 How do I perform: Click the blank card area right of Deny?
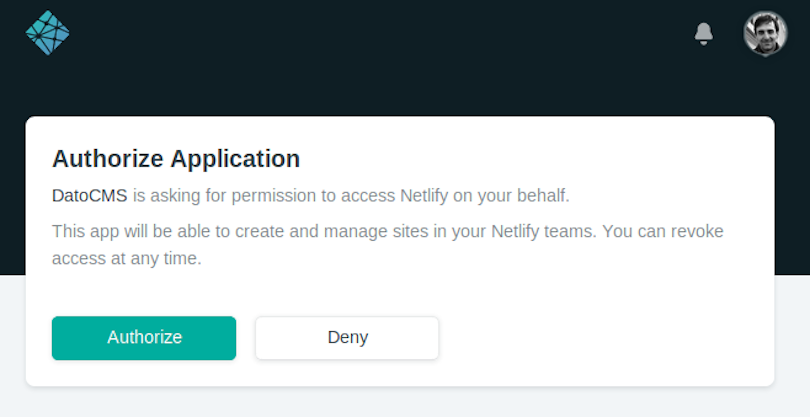click(x=604, y=338)
